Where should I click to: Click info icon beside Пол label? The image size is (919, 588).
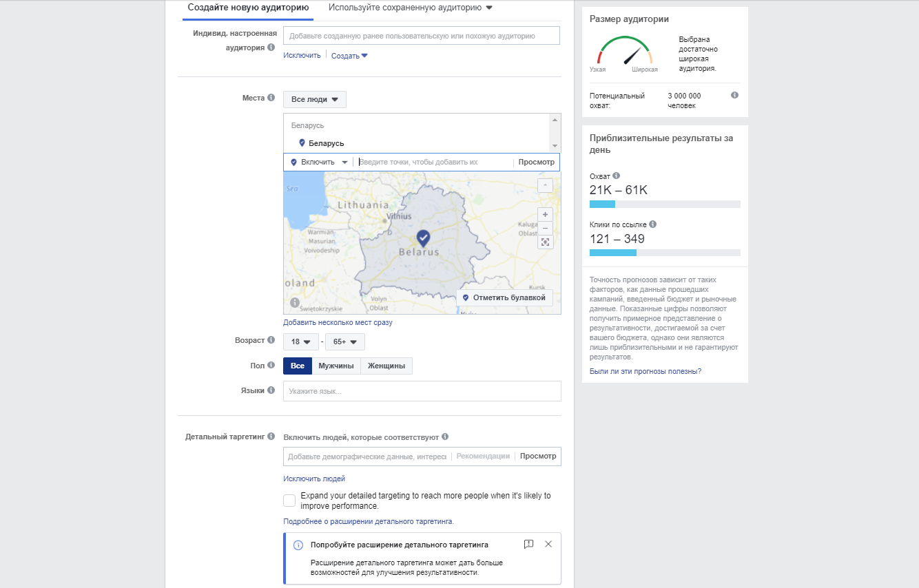(271, 365)
